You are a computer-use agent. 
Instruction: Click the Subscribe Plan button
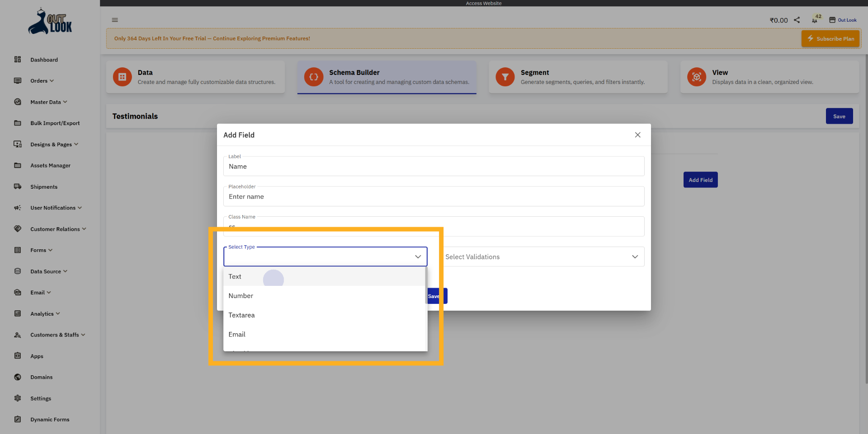(x=830, y=39)
